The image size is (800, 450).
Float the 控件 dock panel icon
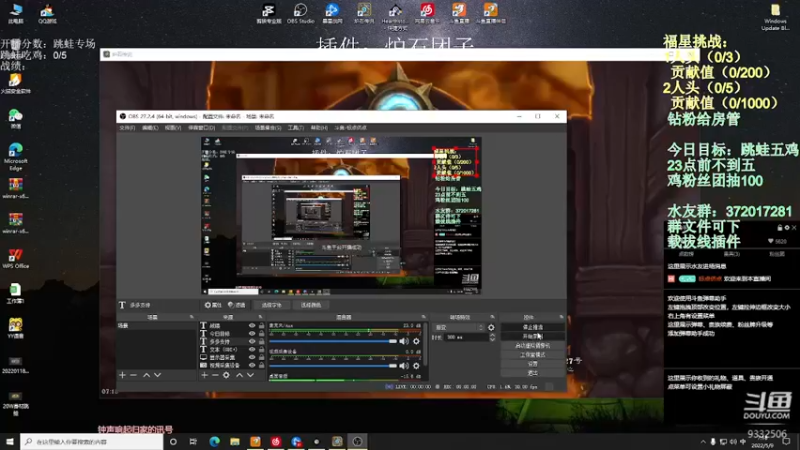561,317
